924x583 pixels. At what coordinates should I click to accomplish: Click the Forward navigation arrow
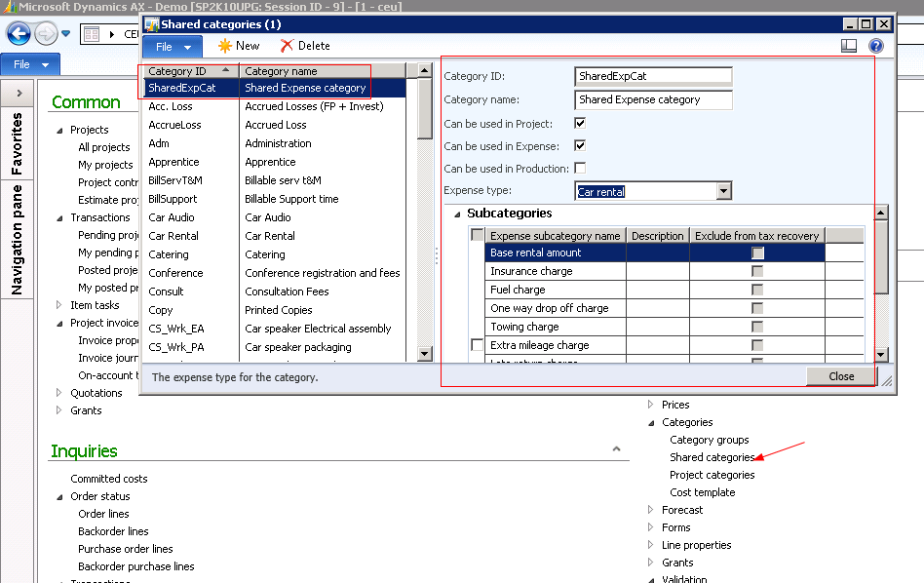pos(45,34)
